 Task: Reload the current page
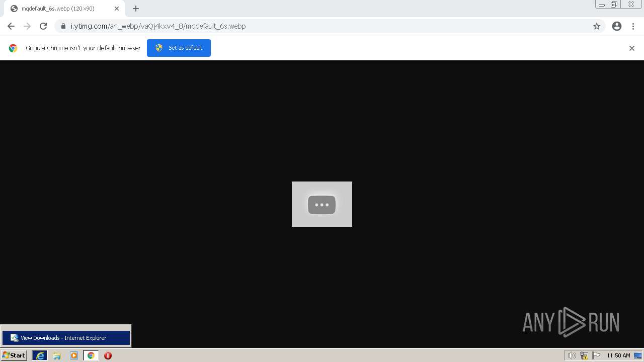43,26
